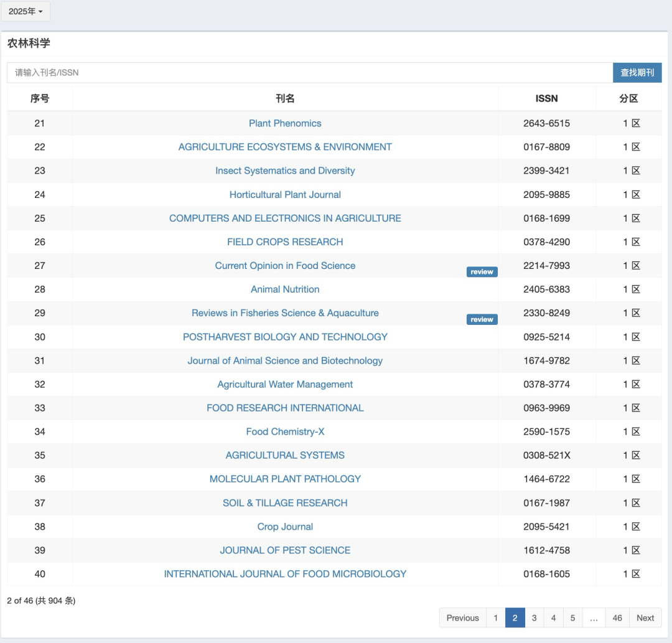Click the ISSN column header
The width and height of the screenshot is (672, 643).
click(x=546, y=98)
